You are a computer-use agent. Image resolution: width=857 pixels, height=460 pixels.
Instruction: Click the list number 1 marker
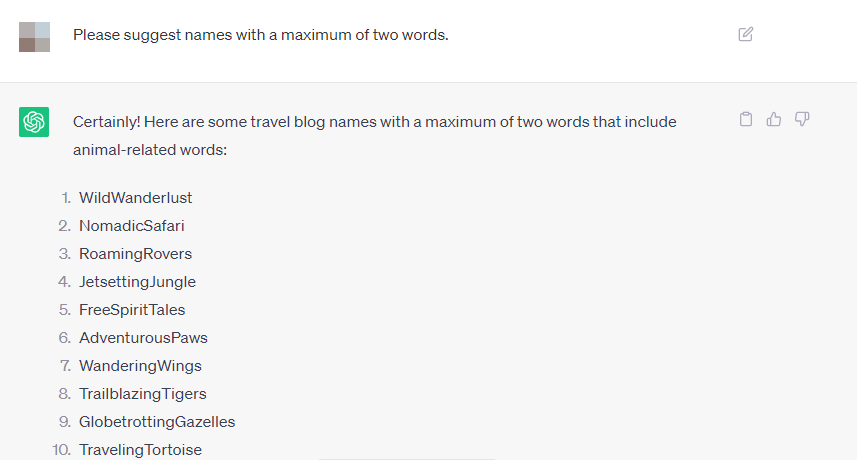tap(66, 198)
